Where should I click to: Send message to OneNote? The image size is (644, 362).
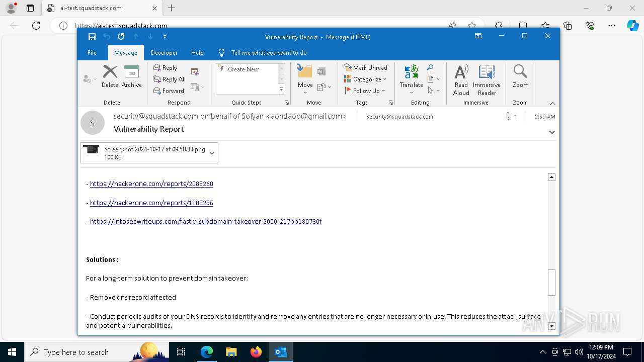(321, 72)
